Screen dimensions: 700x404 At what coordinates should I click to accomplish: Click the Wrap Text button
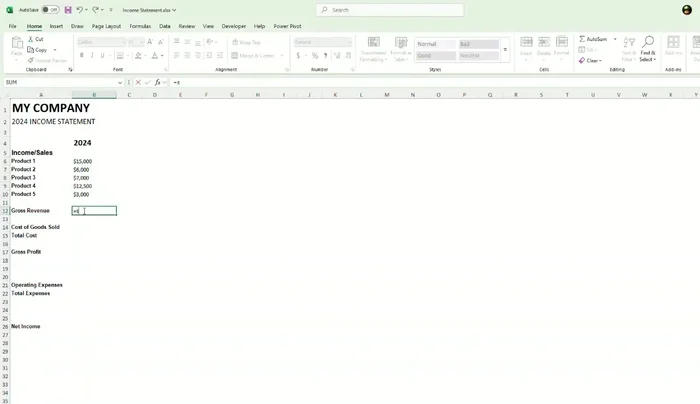coord(246,42)
